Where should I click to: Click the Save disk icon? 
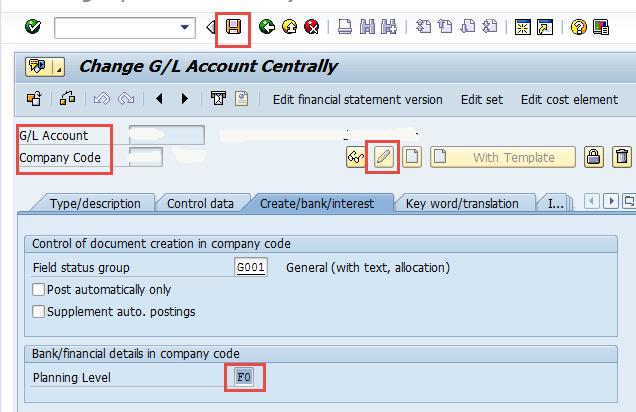tap(233, 27)
